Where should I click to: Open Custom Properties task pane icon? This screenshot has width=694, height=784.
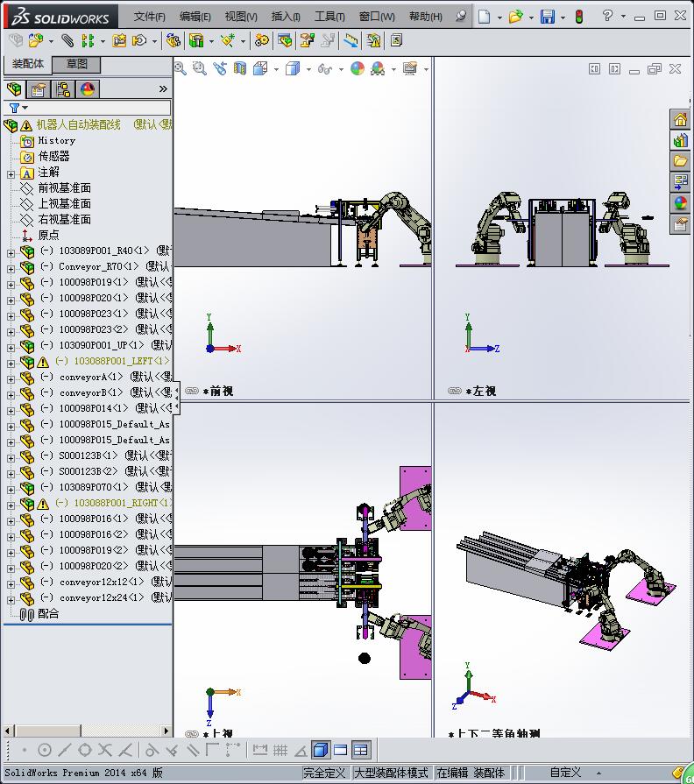(x=680, y=224)
